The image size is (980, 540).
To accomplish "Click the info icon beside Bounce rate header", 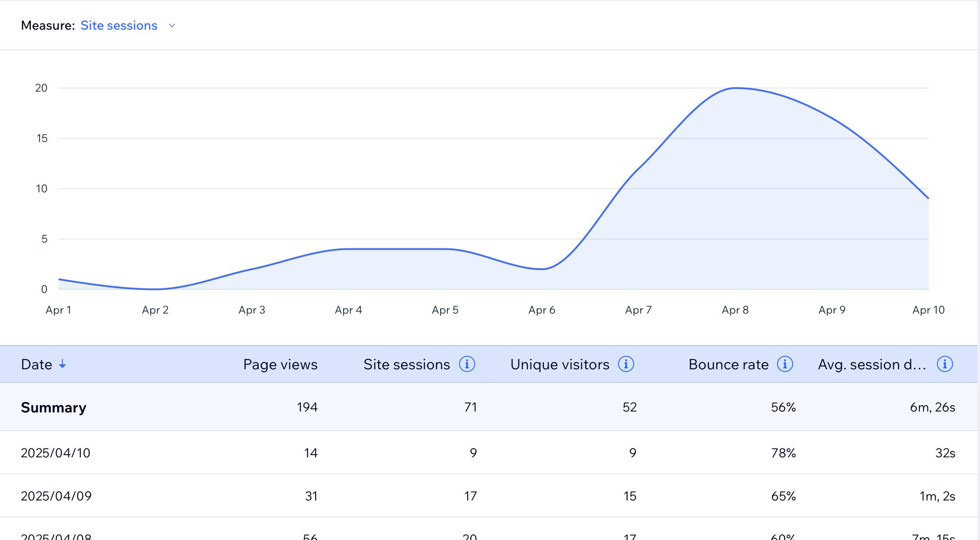I will tap(785, 364).
